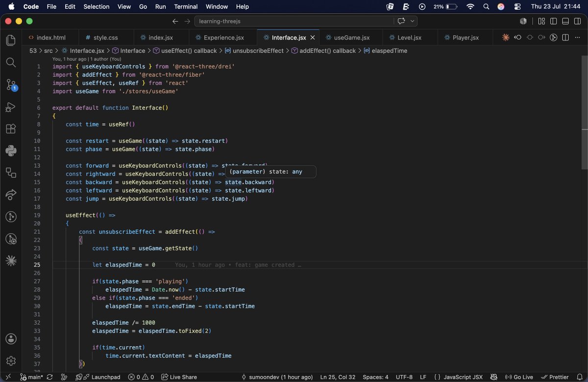Open the Run and Debug view
588x382 pixels.
11,107
